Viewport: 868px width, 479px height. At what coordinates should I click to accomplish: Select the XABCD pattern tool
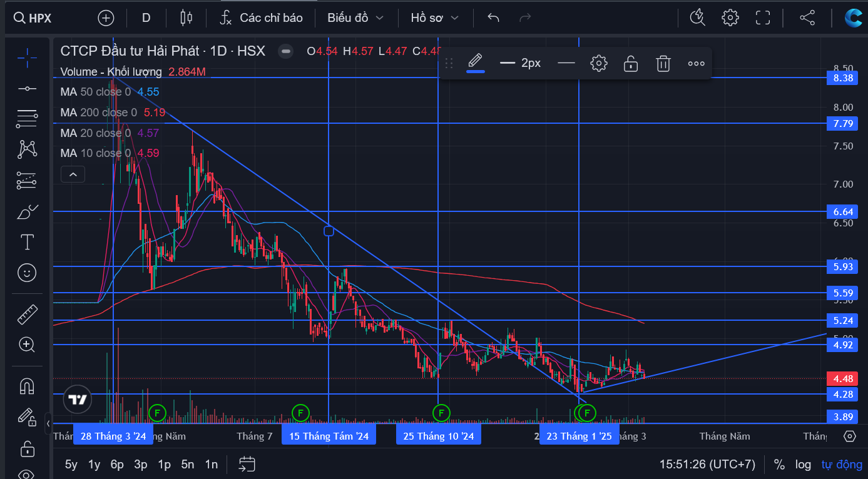(27, 149)
